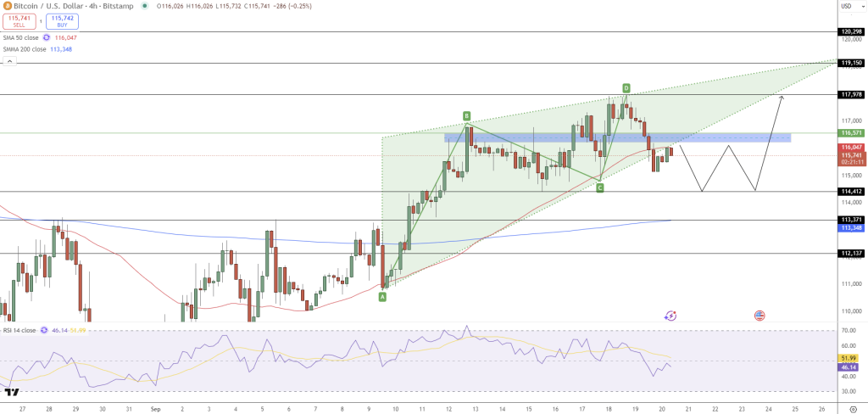
Task: Click the 116,571 green price label
Action: (x=851, y=133)
